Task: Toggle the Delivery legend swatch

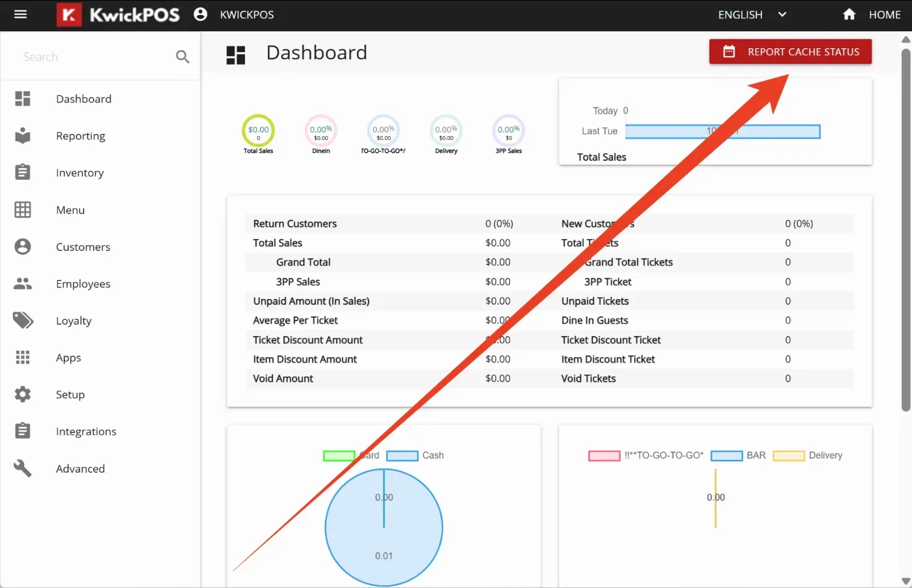Action: [789, 456]
